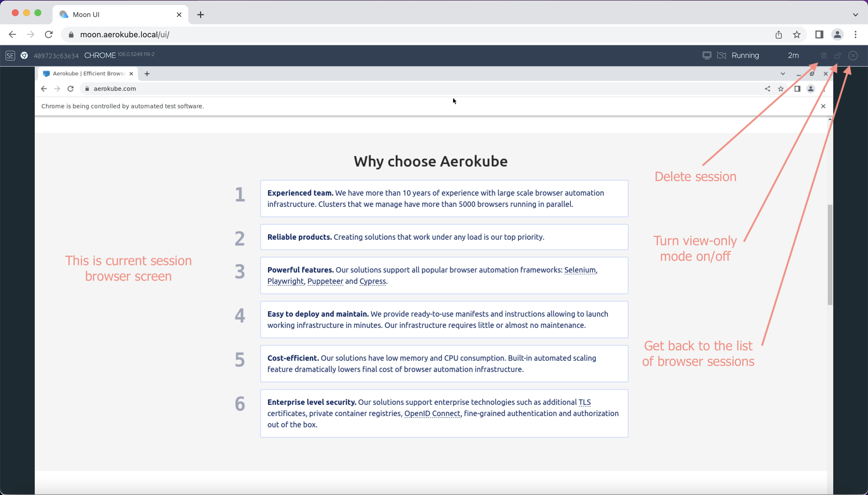Click the monitor screen icon in session bar
This screenshot has height=495, width=868.
pyautogui.click(x=707, y=55)
